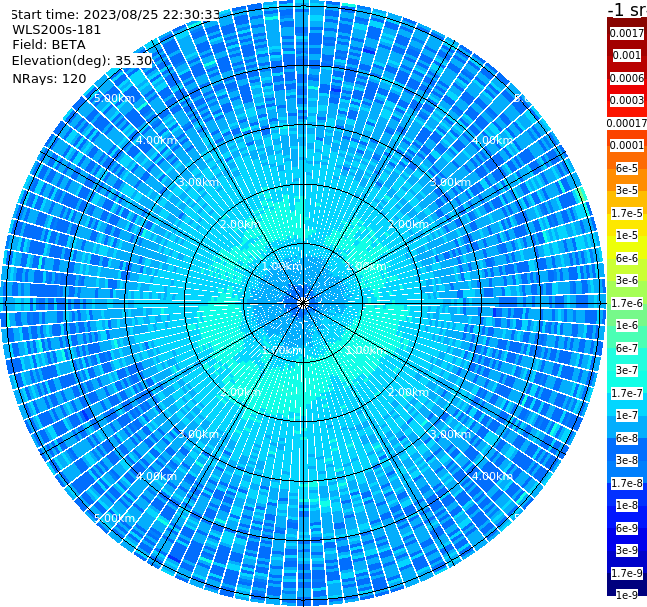
Task: Click the "6e-9" color scale value
Action: pyautogui.click(x=627, y=528)
